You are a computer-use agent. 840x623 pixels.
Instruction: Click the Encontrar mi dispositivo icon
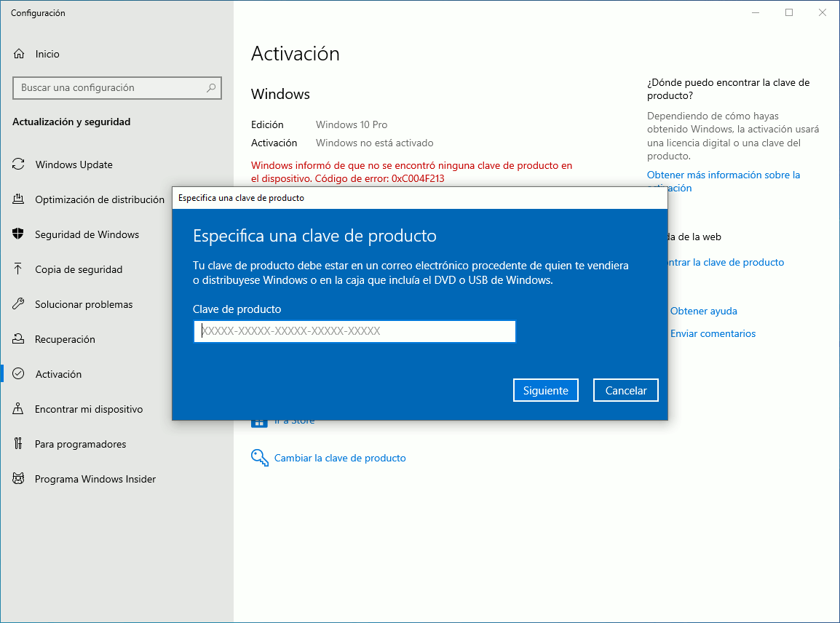point(19,409)
